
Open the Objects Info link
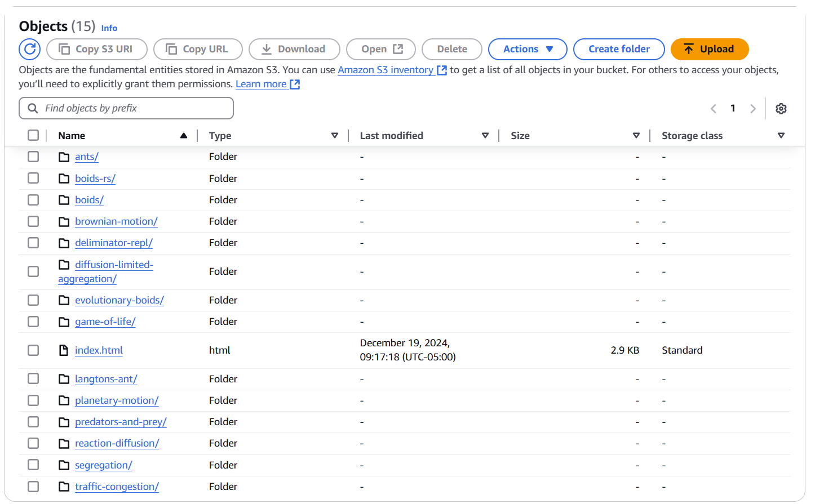point(109,28)
